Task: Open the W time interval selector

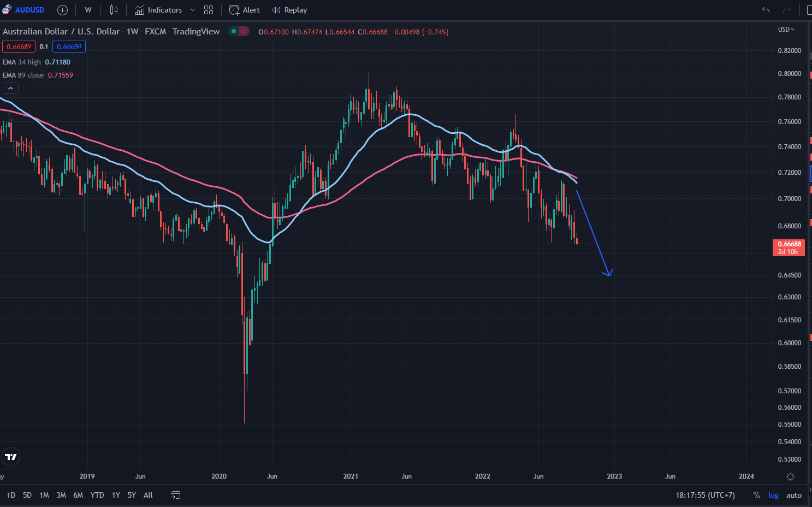Action: 88,10
